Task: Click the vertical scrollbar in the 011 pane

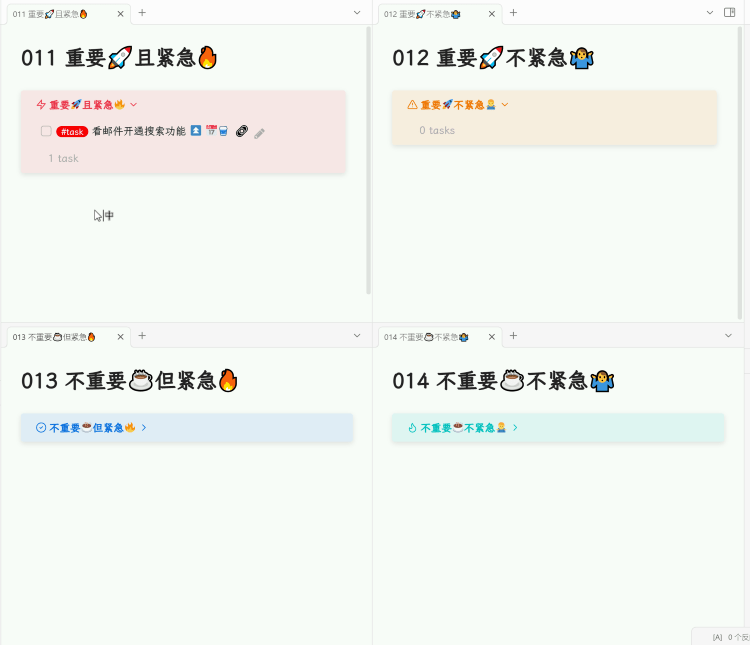Action: 368,160
